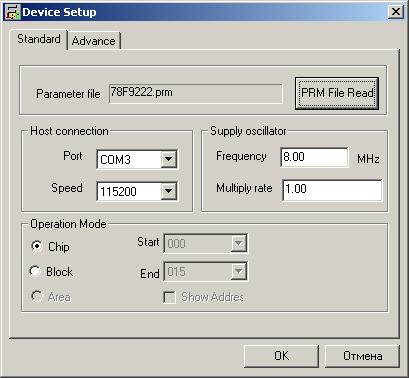Viewport: 409px width, 378px height.
Task: Enable the Show Address checkbox
Action: [x=169, y=297]
